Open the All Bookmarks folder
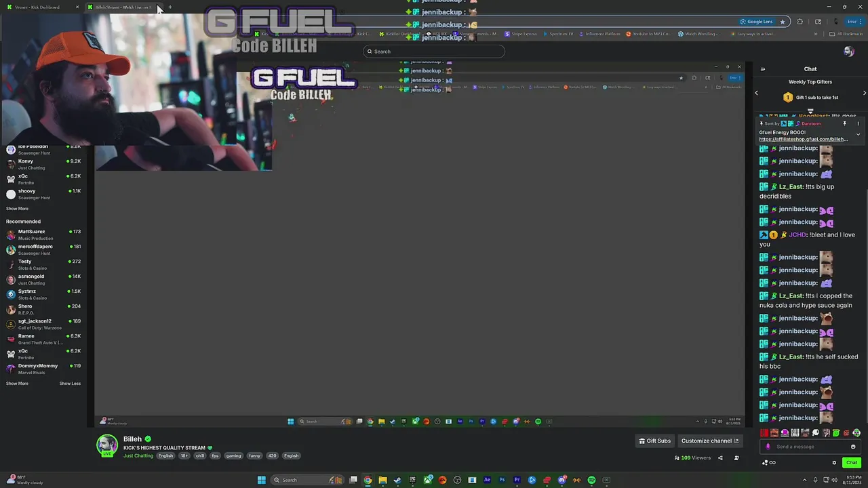 pyautogui.click(x=846, y=34)
